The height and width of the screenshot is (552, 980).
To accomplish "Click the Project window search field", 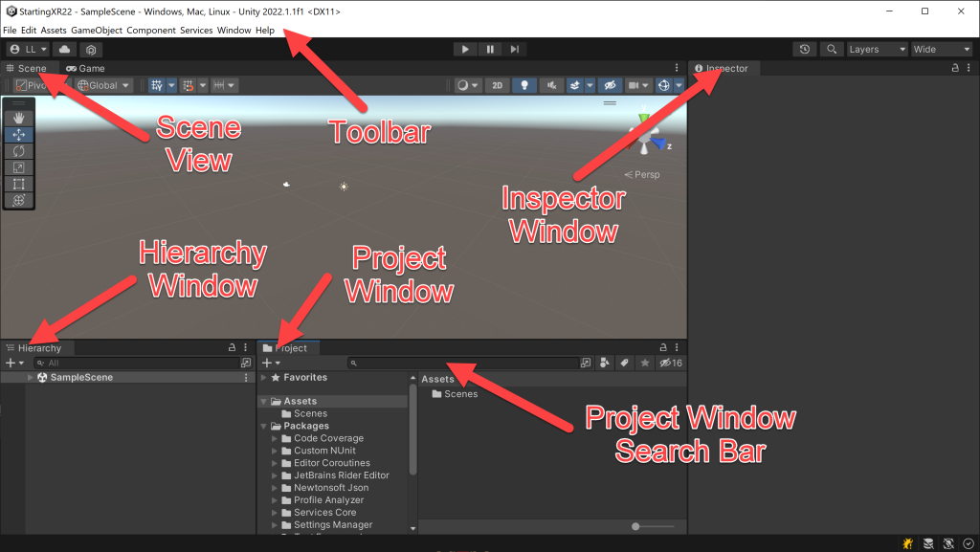I will point(463,363).
